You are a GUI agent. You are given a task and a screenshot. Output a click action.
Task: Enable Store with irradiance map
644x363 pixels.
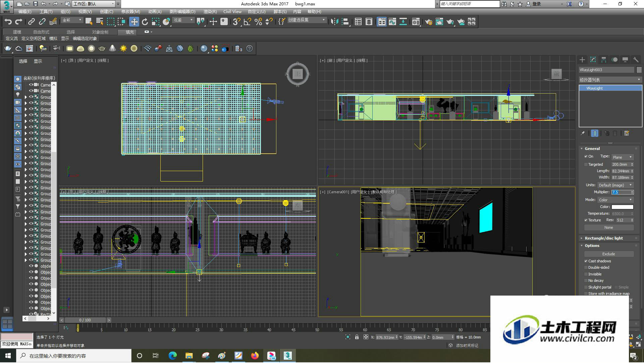tap(586, 294)
